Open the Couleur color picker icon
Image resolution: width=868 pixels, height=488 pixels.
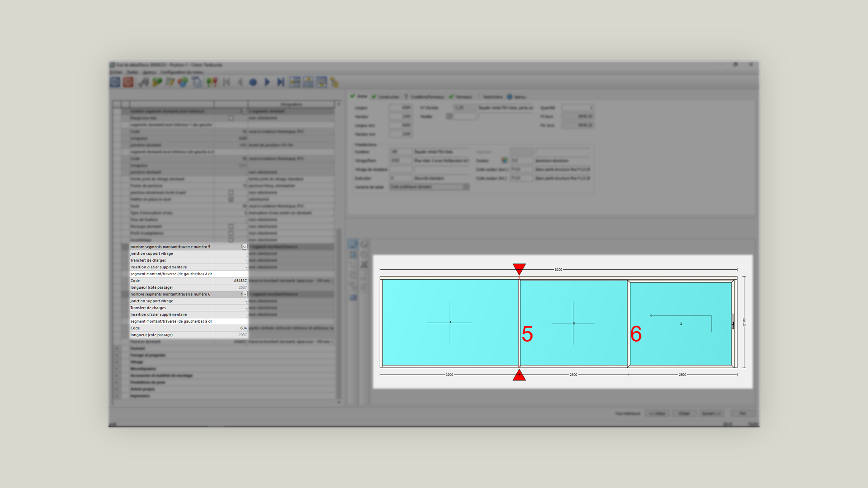pos(505,160)
